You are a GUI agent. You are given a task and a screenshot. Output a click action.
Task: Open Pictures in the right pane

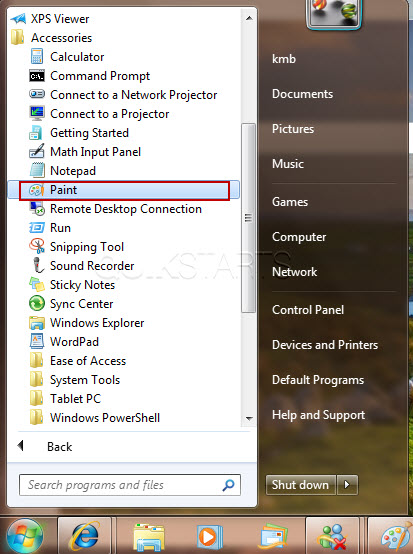click(293, 129)
